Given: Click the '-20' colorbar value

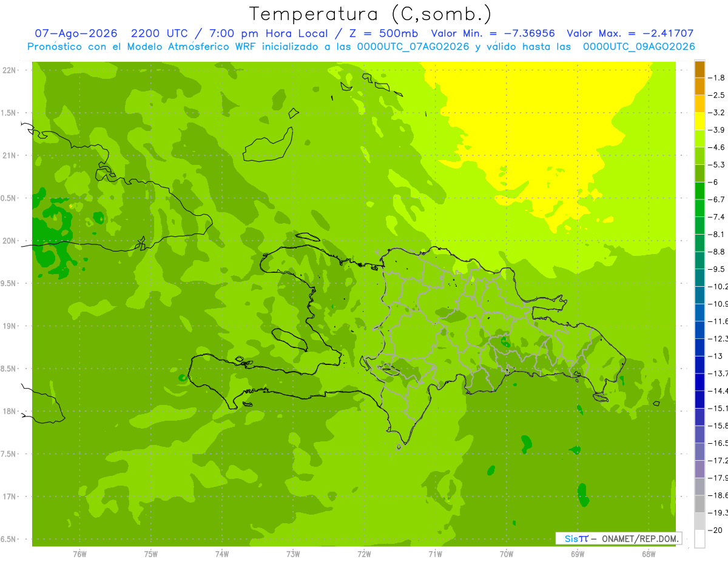Looking at the screenshot, I should pyautogui.click(x=716, y=530).
